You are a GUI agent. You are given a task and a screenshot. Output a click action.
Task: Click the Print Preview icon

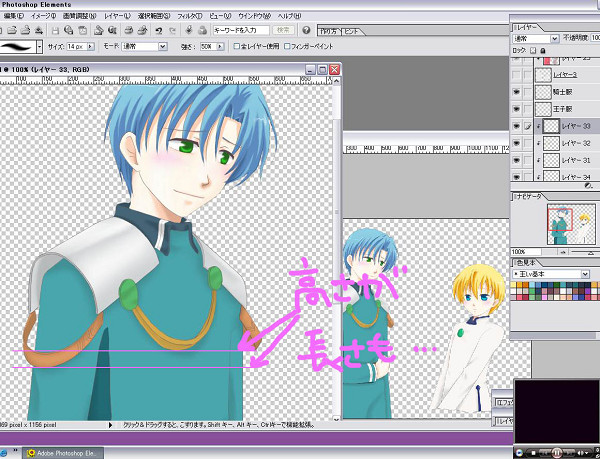point(142,30)
